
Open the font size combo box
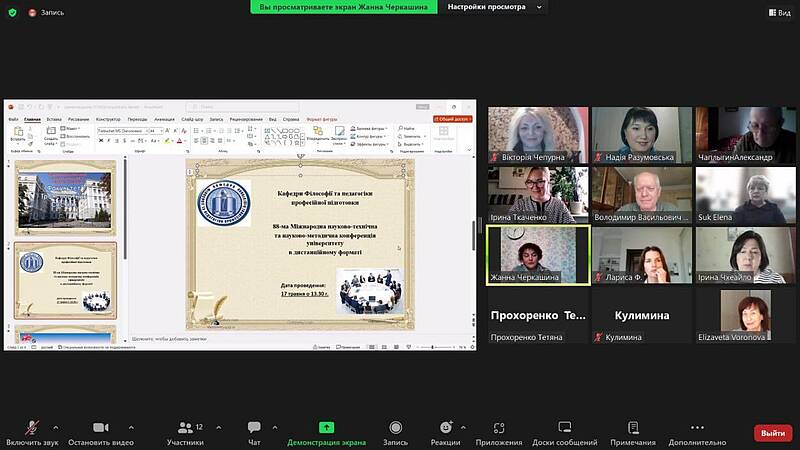coord(156,131)
